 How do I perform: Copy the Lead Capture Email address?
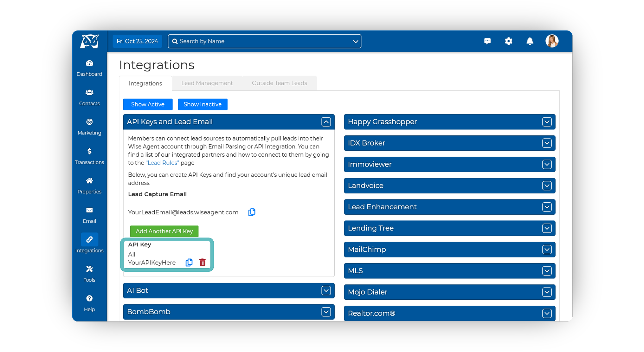coord(252,212)
